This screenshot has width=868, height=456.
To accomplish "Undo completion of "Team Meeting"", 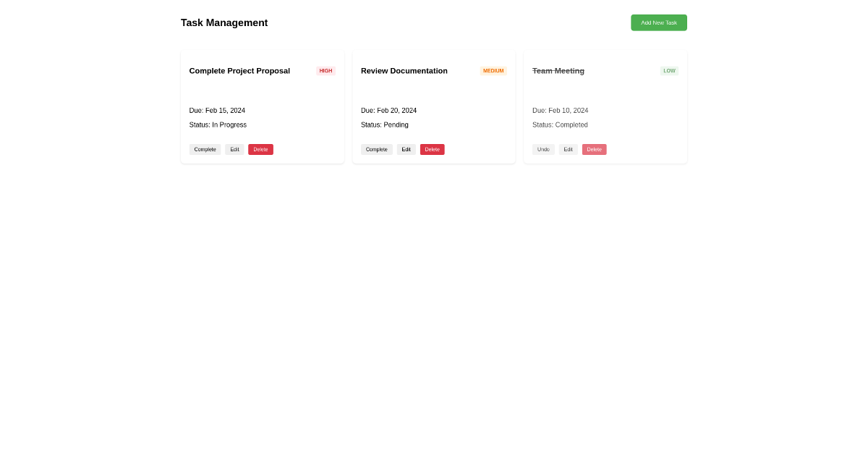I will coord(543,149).
